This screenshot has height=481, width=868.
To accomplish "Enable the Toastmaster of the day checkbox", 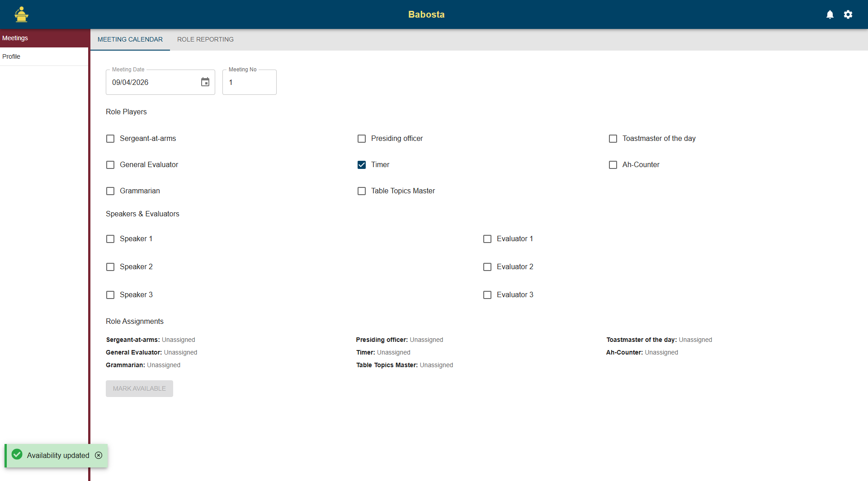I will tap(613, 139).
